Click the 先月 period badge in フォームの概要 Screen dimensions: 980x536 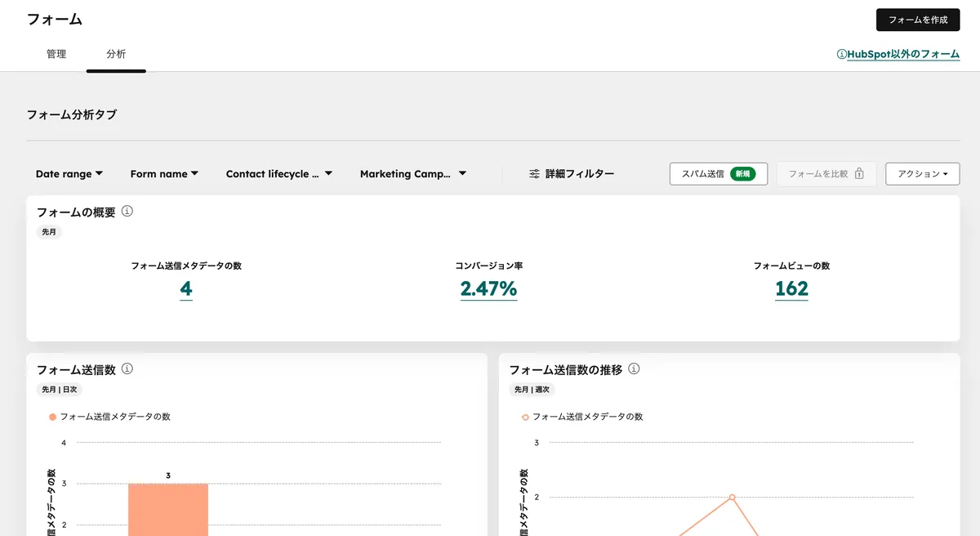pos(50,232)
